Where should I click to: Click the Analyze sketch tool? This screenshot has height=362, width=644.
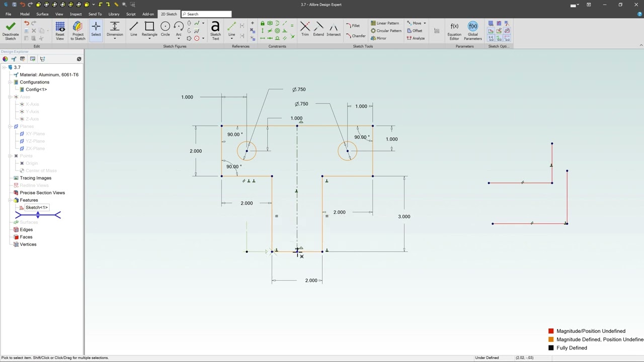tap(416, 38)
